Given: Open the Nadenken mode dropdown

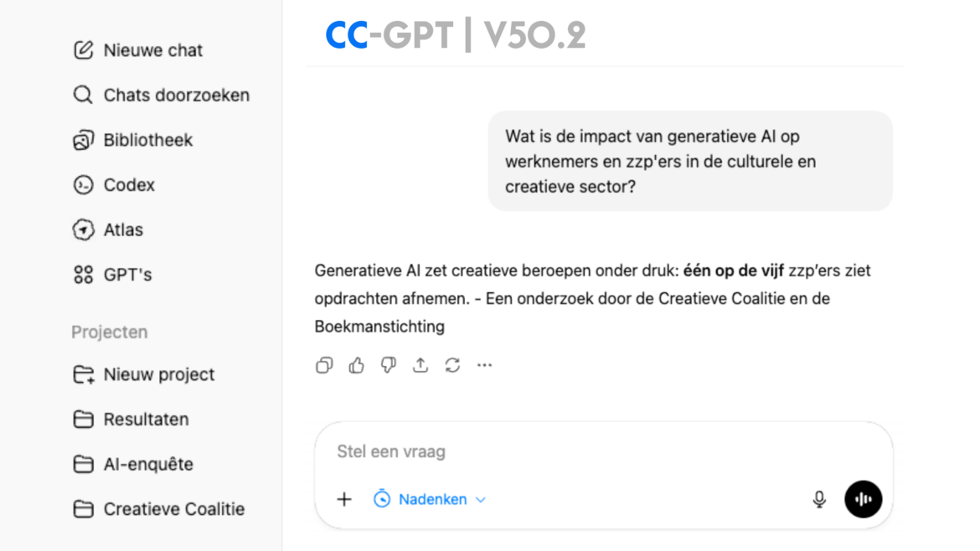Looking at the screenshot, I should coord(429,499).
